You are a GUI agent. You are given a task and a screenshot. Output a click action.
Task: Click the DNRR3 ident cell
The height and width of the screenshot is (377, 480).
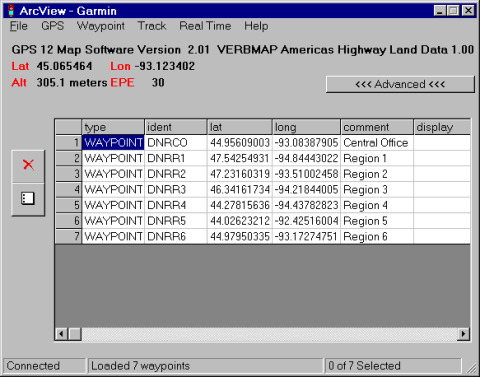point(176,190)
